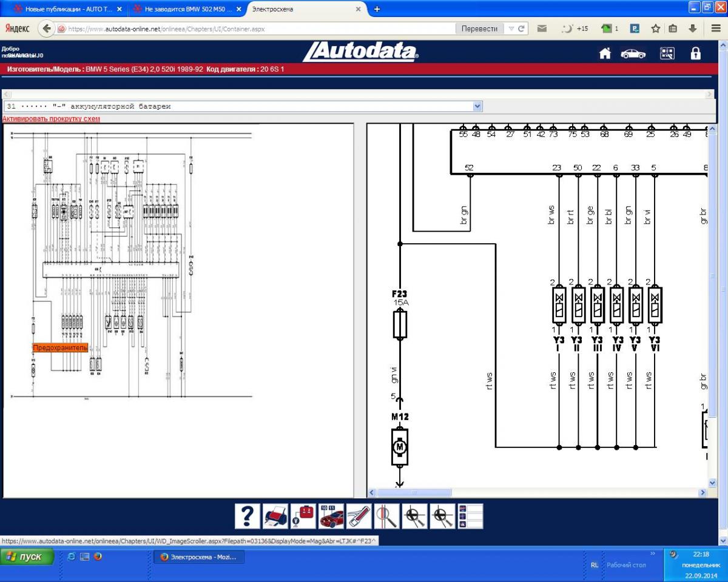The width and height of the screenshot is (728, 582).
Task: Click the RL language indicator in taskbar
Action: [x=595, y=564]
